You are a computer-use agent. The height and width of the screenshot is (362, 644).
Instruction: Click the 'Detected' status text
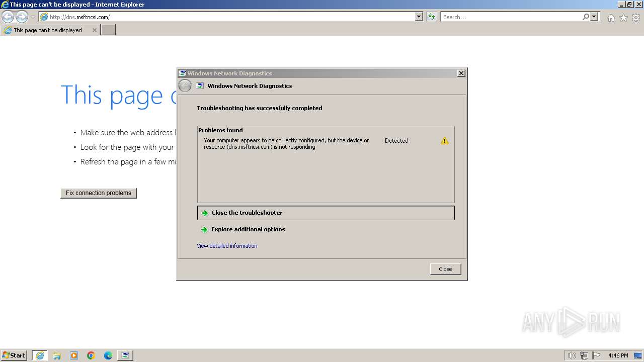coord(396,141)
